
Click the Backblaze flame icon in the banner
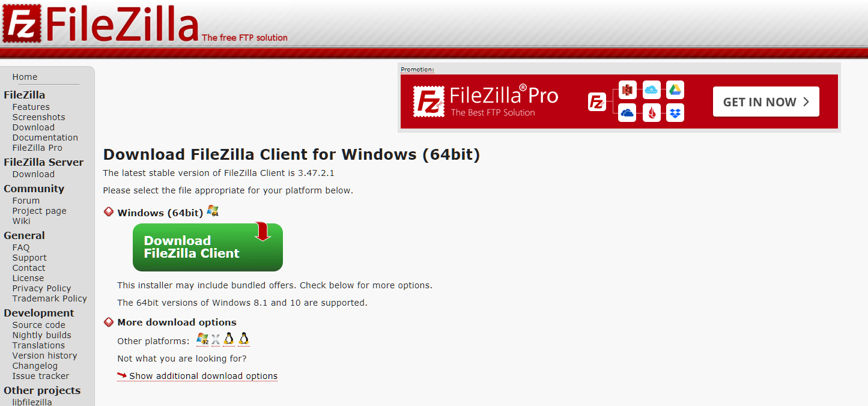coord(651,113)
